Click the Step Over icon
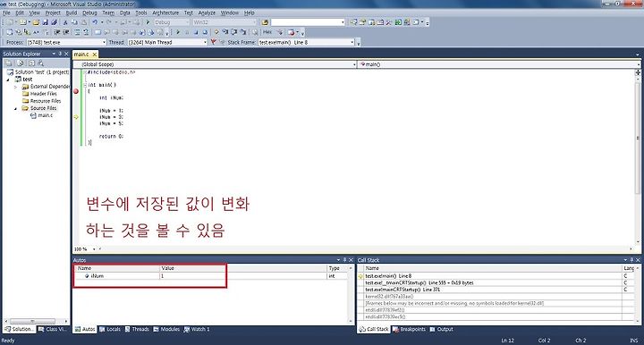Image resolution: width=644 pixels, height=345 pixels. pos(234,32)
